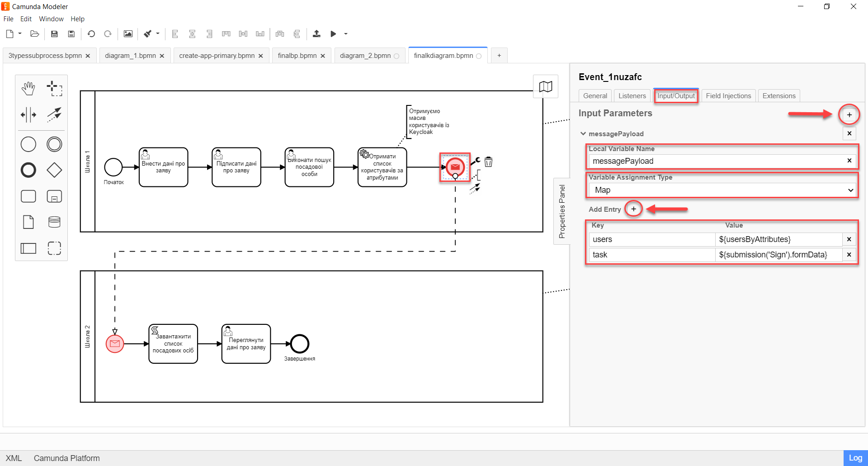Align elements center
This screenshot has width=868, height=466.
pyautogui.click(x=192, y=34)
